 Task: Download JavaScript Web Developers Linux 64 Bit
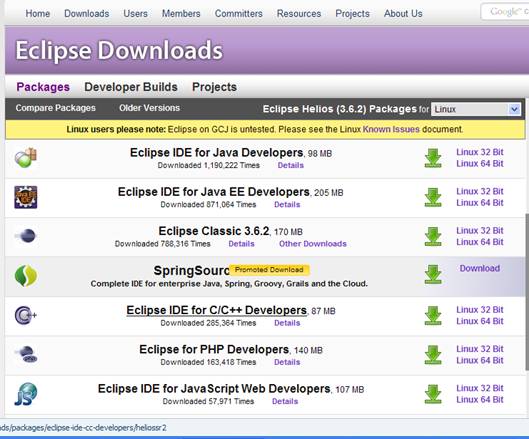[479, 400]
